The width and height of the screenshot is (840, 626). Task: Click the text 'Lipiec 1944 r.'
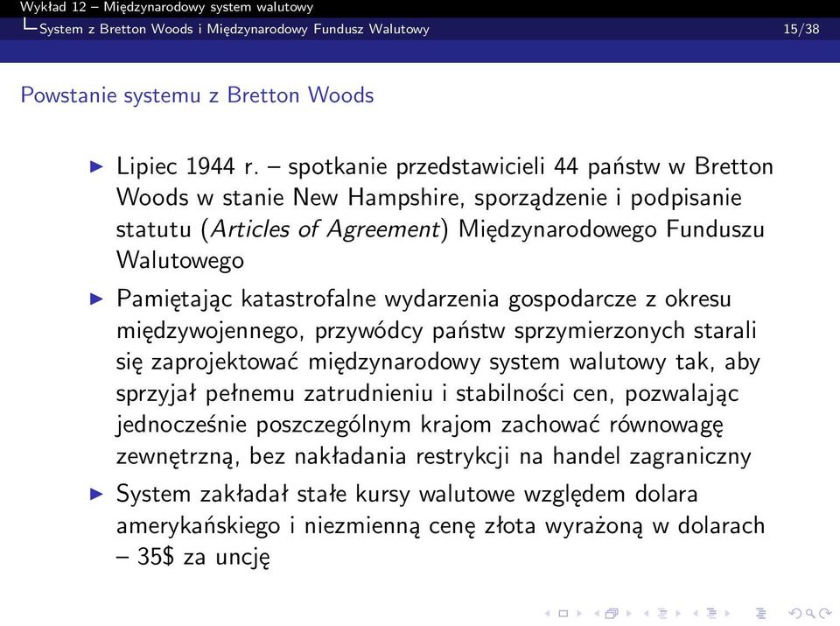click(187, 166)
